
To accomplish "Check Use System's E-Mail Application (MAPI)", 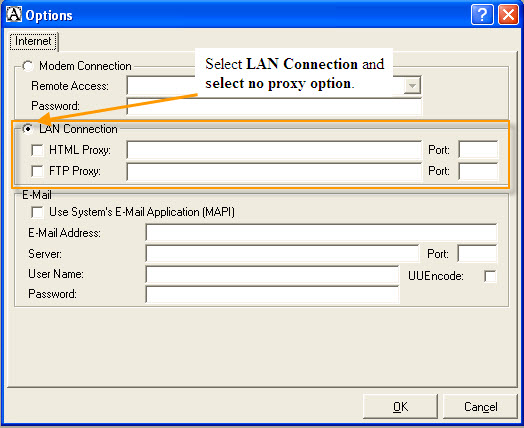I will 37,212.
